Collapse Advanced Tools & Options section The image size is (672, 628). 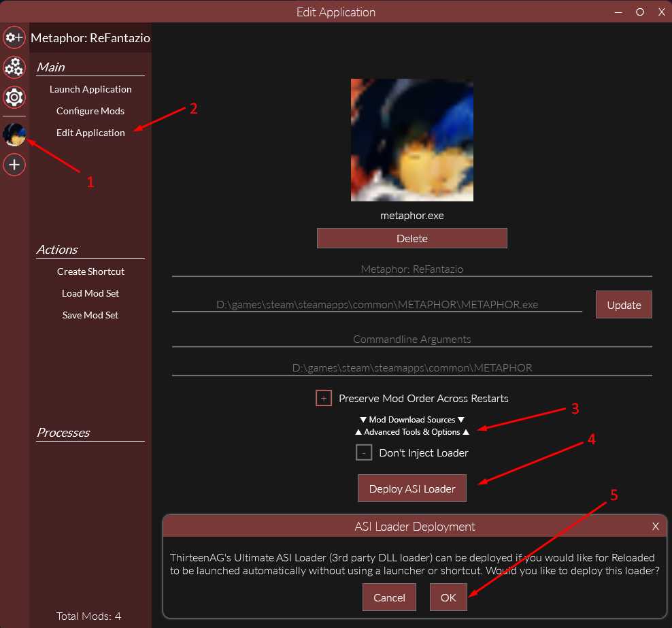point(412,432)
